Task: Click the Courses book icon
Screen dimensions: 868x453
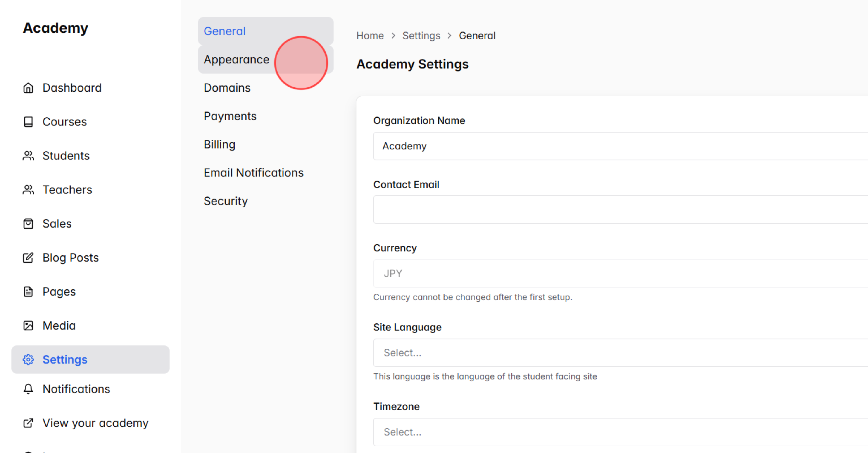Action: click(x=28, y=121)
